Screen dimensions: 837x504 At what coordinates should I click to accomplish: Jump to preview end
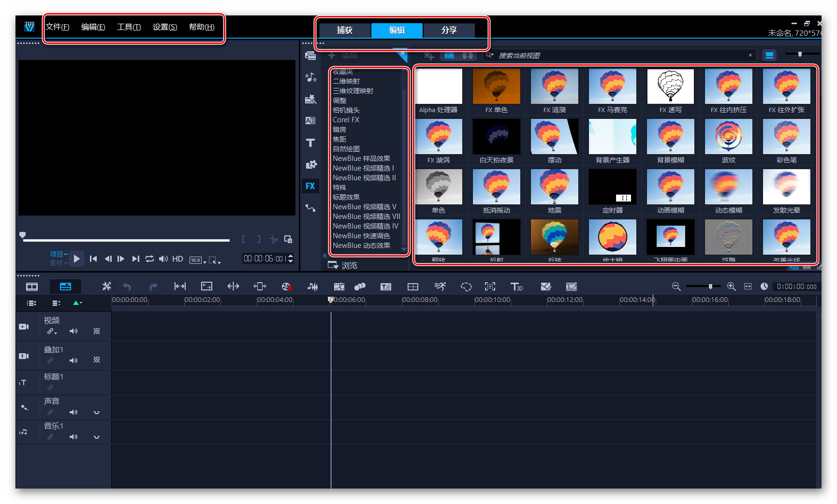click(x=136, y=259)
